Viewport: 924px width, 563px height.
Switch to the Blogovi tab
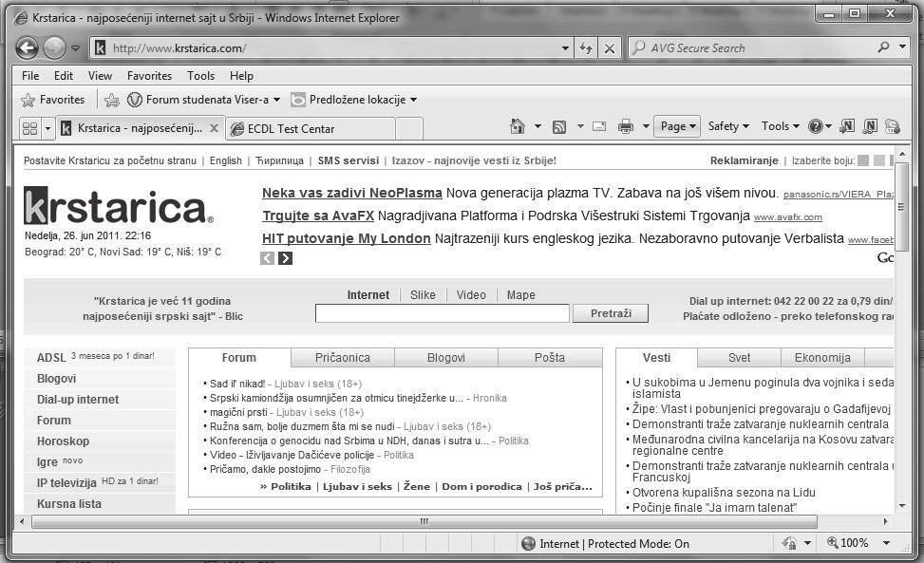(446, 358)
